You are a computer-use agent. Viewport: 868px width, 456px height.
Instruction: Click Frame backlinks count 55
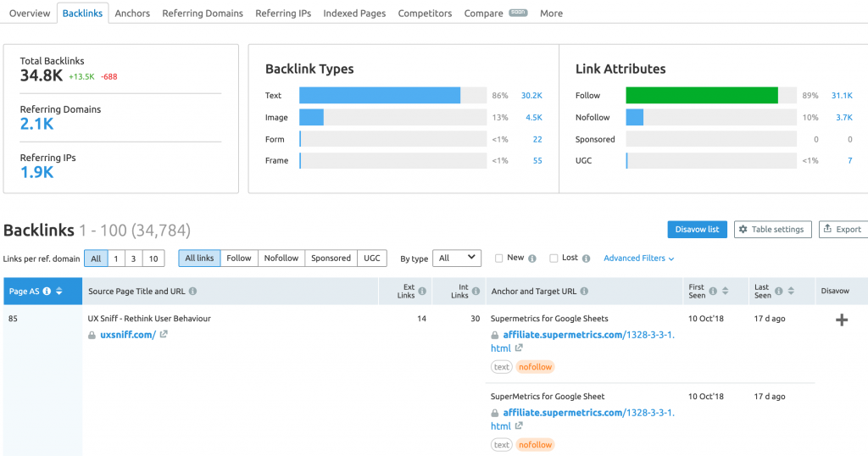pyautogui.click(x=537, y=160)
